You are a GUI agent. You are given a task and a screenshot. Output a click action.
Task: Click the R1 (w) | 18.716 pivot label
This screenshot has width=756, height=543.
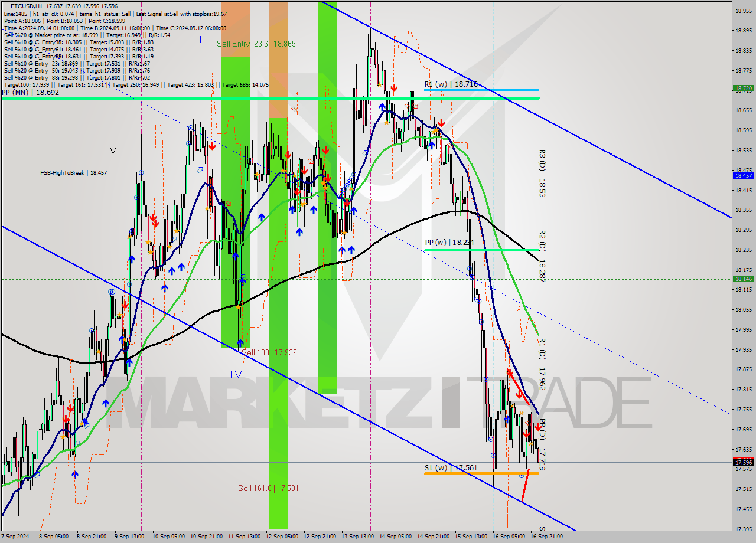[x=451, y=84]
